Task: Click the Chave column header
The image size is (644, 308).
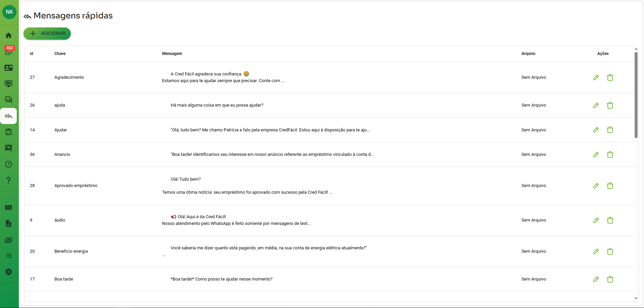Action: click(60, 54)
